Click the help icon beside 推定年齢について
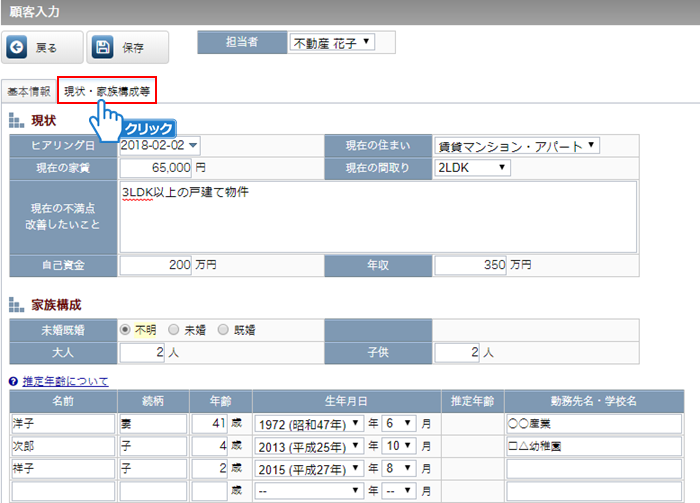 12,381
